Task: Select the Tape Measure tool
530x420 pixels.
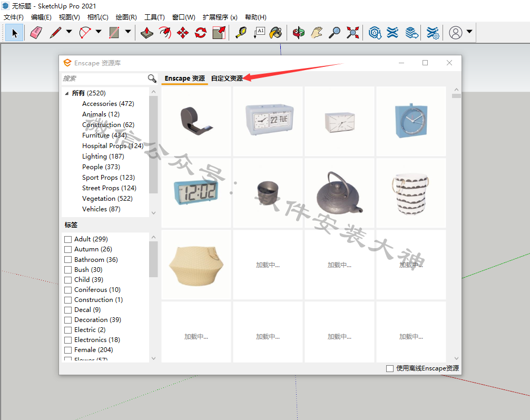Action: (241, 33)
